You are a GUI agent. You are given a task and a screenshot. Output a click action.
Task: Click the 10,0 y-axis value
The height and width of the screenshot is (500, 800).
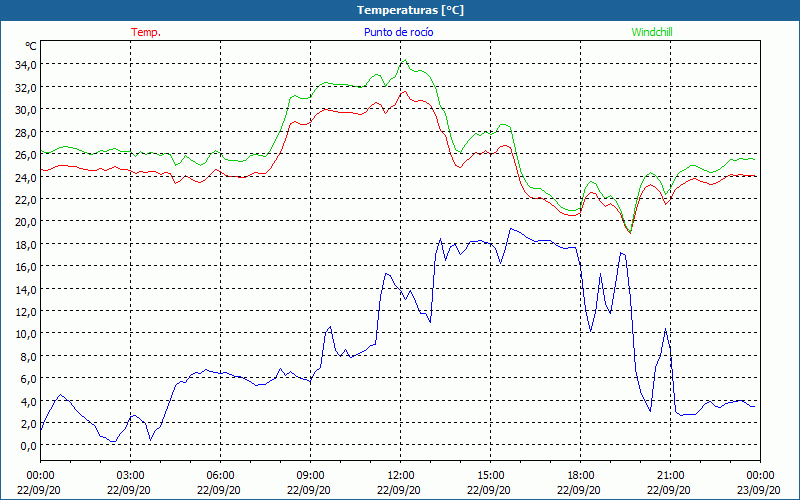(26, 334)
